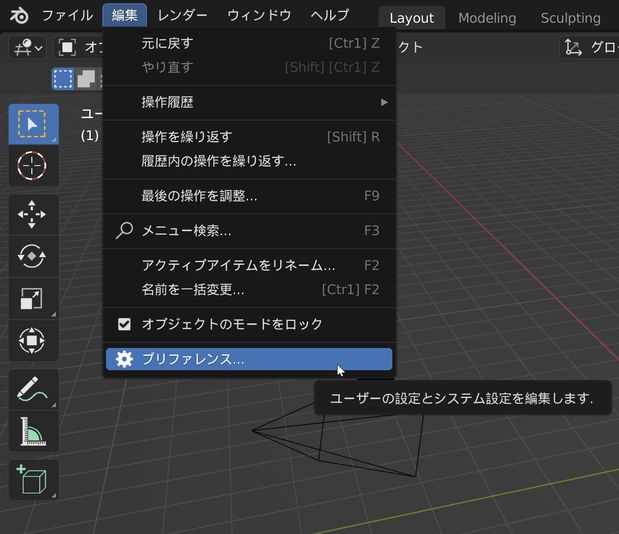
Task: Choose アクティブアイテムをリネーム…
Action: click(x=249, y=265)
